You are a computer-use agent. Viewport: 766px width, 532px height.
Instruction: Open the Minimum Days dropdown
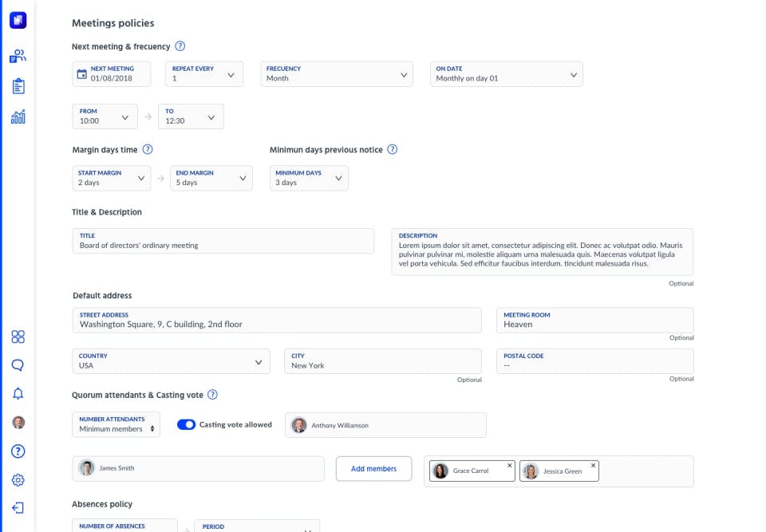pos(309,178)
